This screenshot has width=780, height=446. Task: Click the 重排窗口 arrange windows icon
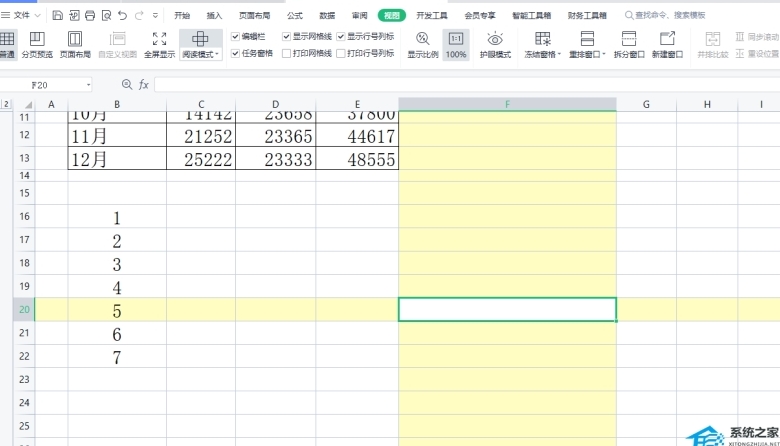(x=587, y=39)
